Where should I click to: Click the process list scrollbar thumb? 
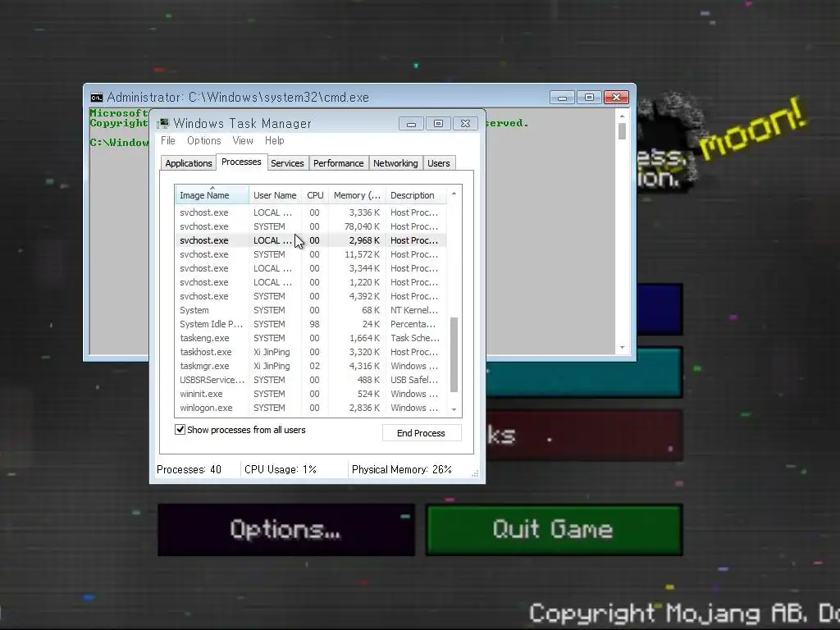(x=454, y=354)
